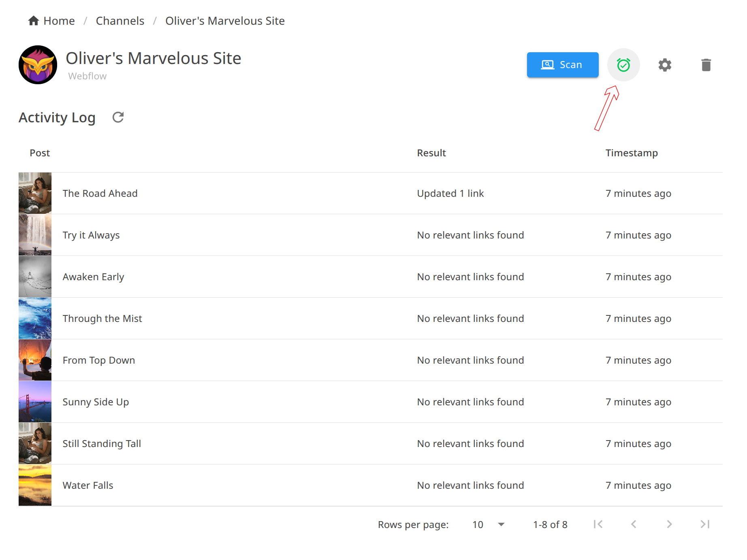The height and width of the screenshot is (560, 747).
Task: Refresh the Activity Log
Action: pos(118,117)
